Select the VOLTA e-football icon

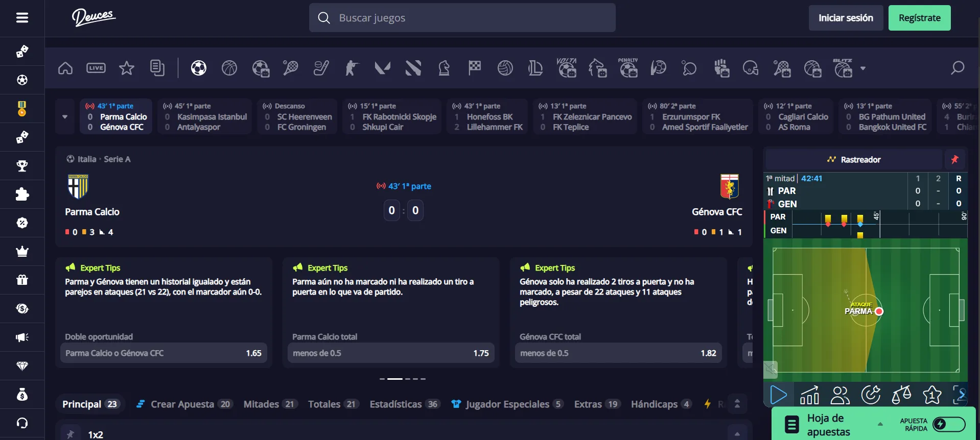point(567,67)
